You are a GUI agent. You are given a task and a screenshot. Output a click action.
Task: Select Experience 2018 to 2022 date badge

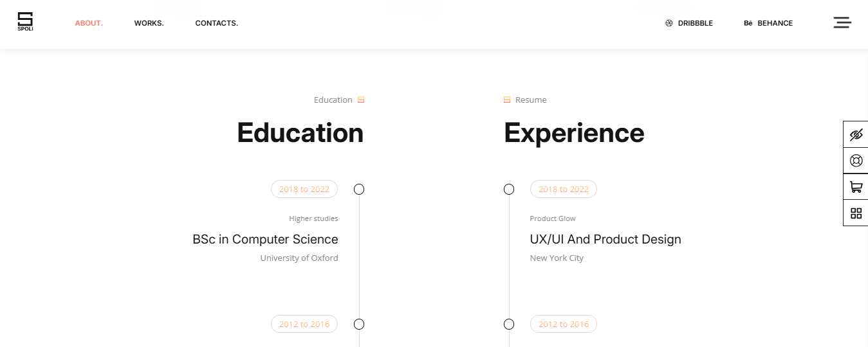click(x=564, y=189)
